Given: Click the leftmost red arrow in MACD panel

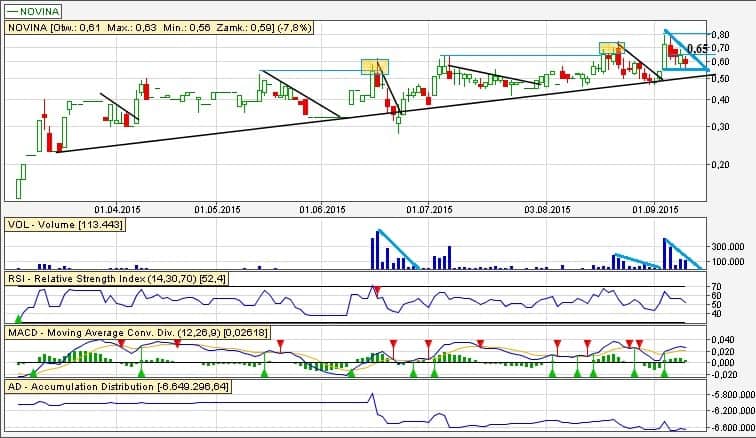Looking at the screenshot, I should 121,343.
